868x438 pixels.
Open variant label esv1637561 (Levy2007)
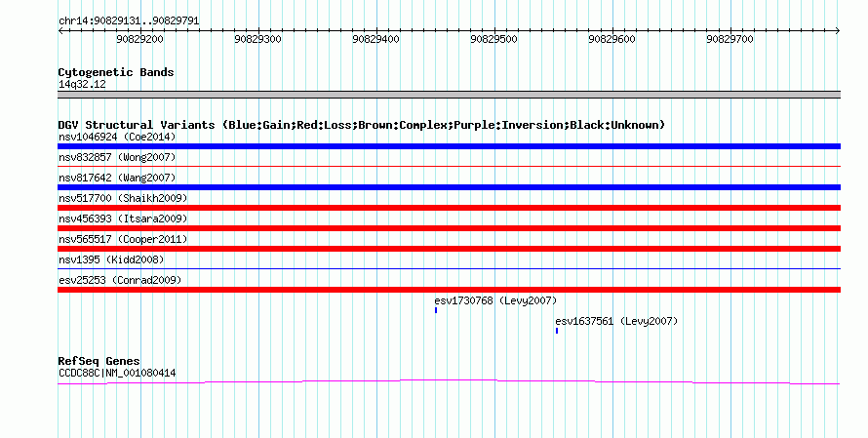click(x=616, y=321)
